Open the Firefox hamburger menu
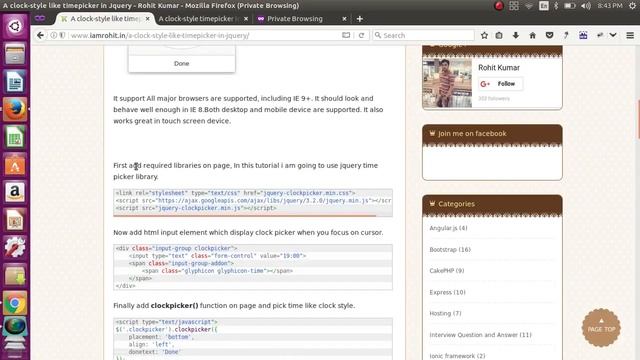This screenshot has width=640, height=360. point(630,36)
